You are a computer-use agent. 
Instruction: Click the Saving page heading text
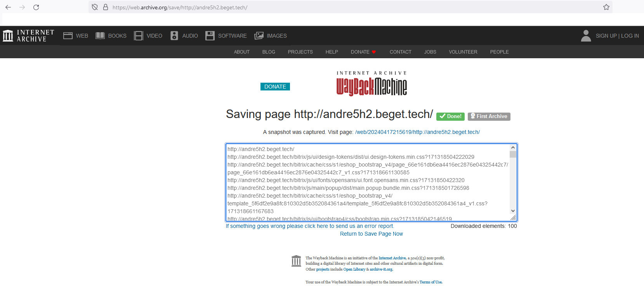[x=329, y=114]
